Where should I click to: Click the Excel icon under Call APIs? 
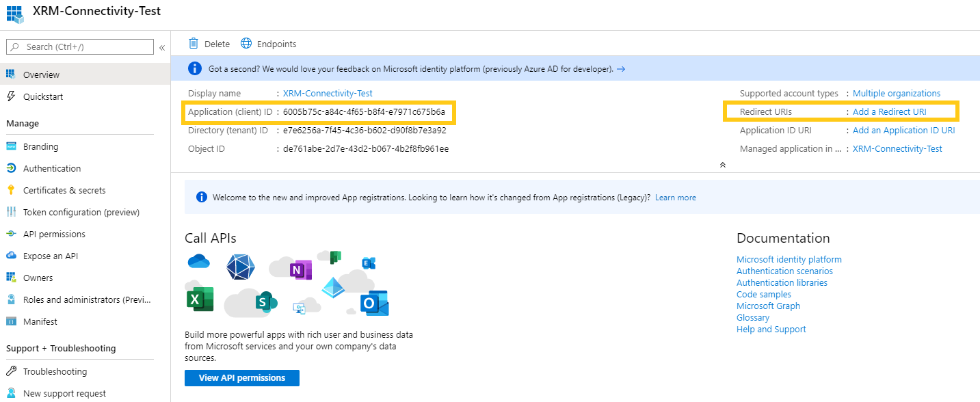[200, 299]
